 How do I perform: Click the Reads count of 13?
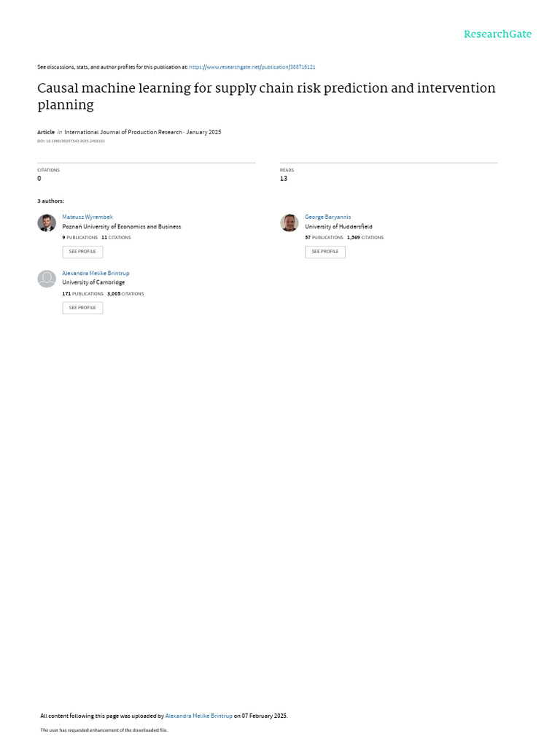tap(284, 179)
